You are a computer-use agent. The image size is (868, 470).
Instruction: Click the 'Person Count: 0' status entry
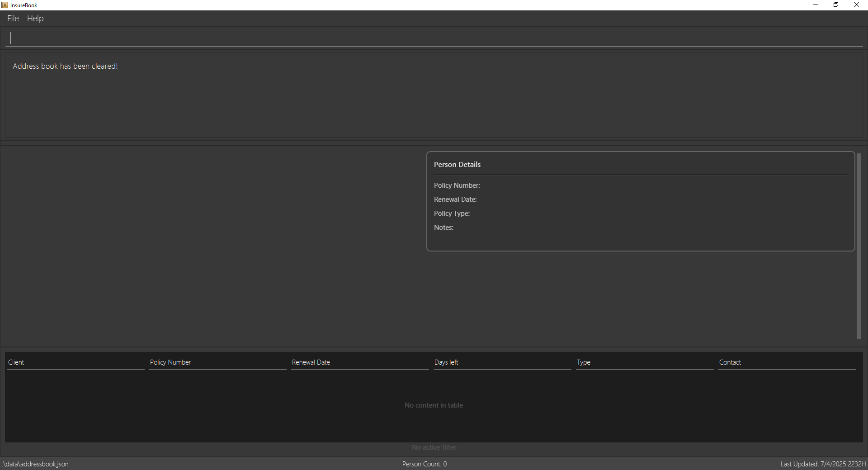click(425, 464)
